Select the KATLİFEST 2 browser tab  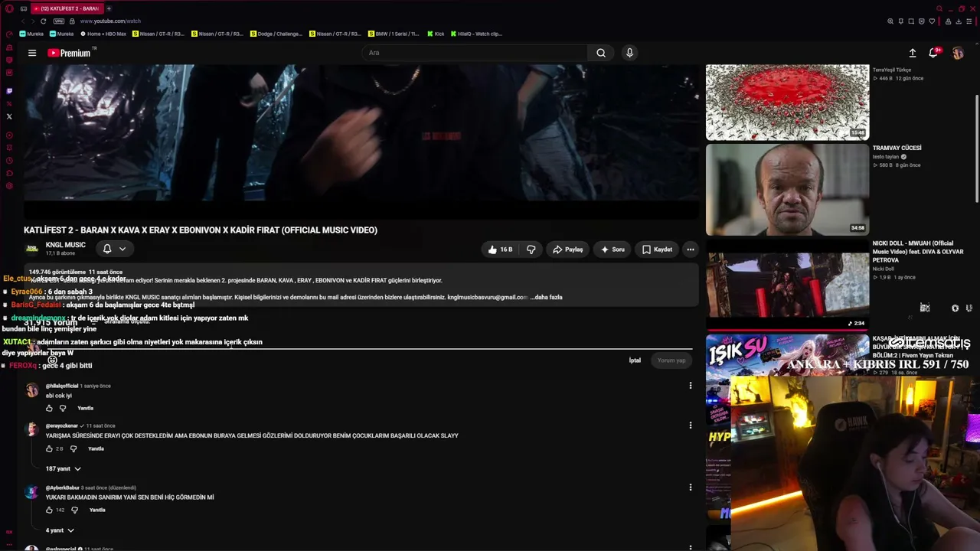click(67, 8)
